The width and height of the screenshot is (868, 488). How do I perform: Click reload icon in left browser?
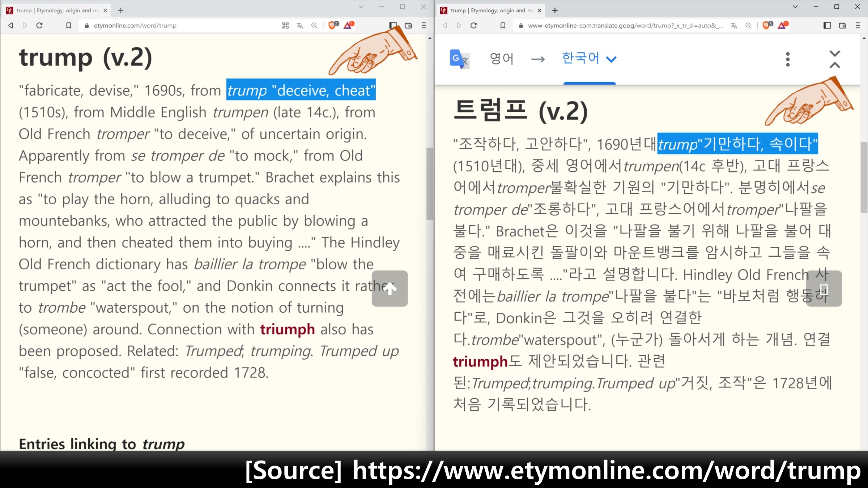point(40,25)
